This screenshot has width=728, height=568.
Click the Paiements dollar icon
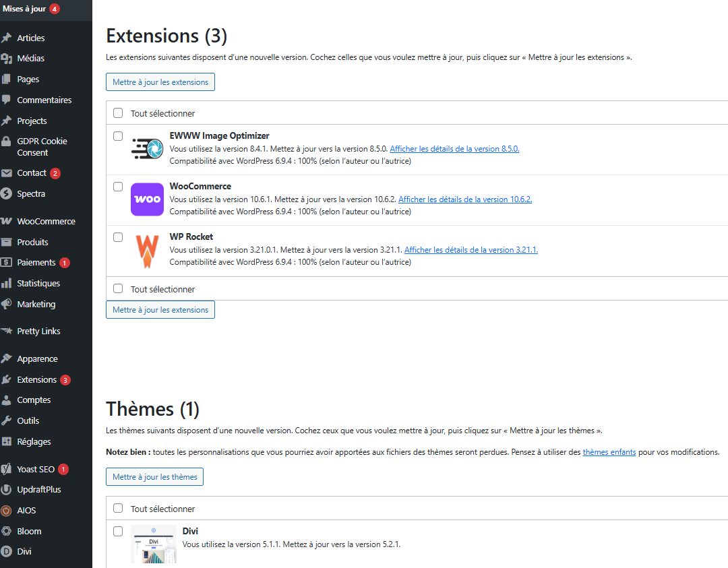(7, 263)
